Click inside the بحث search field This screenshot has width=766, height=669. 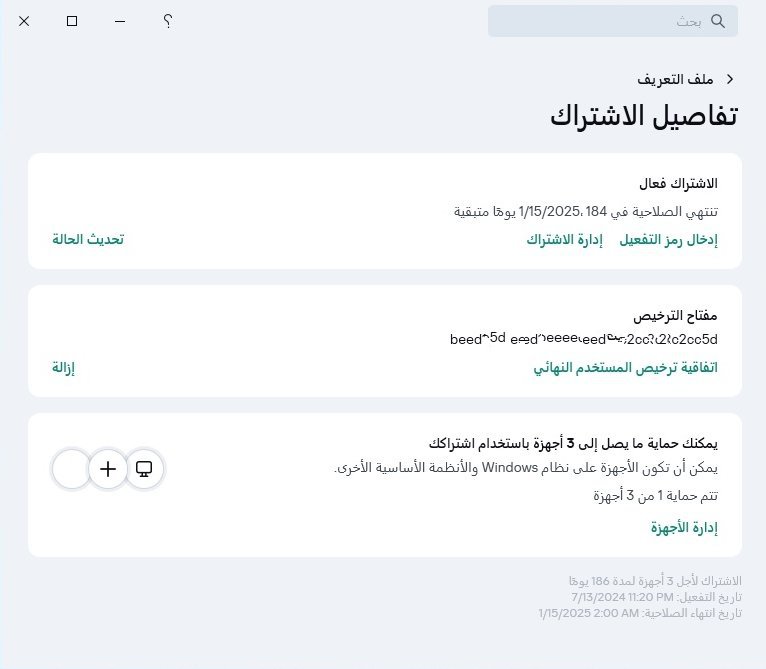point(600,21)
